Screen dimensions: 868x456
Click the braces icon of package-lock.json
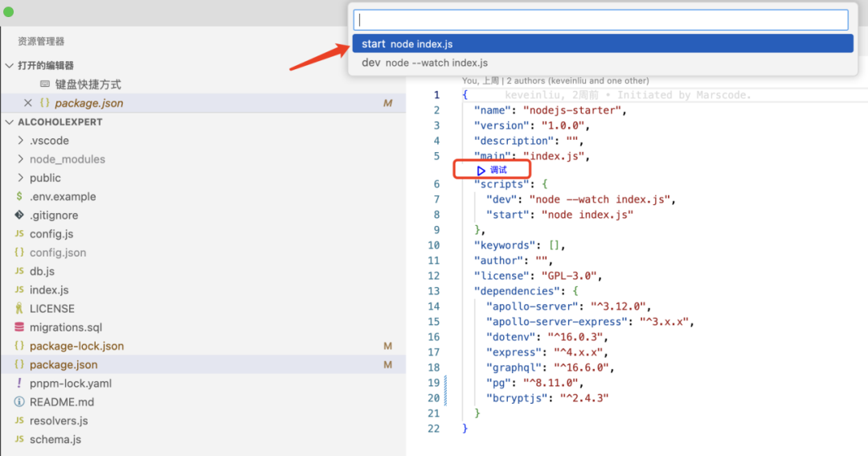(19, 346)
